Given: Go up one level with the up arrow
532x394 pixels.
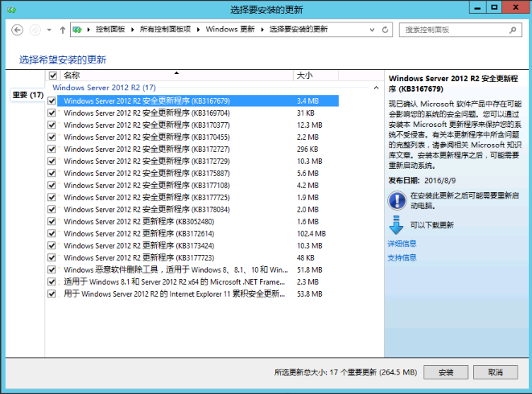Looking at the screenshot, I should 63,30.
